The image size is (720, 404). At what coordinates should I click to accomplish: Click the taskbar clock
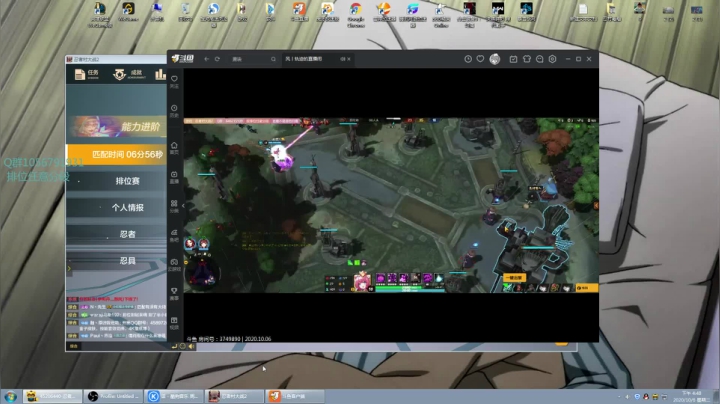pyautogui.click(x=692, y=397)
